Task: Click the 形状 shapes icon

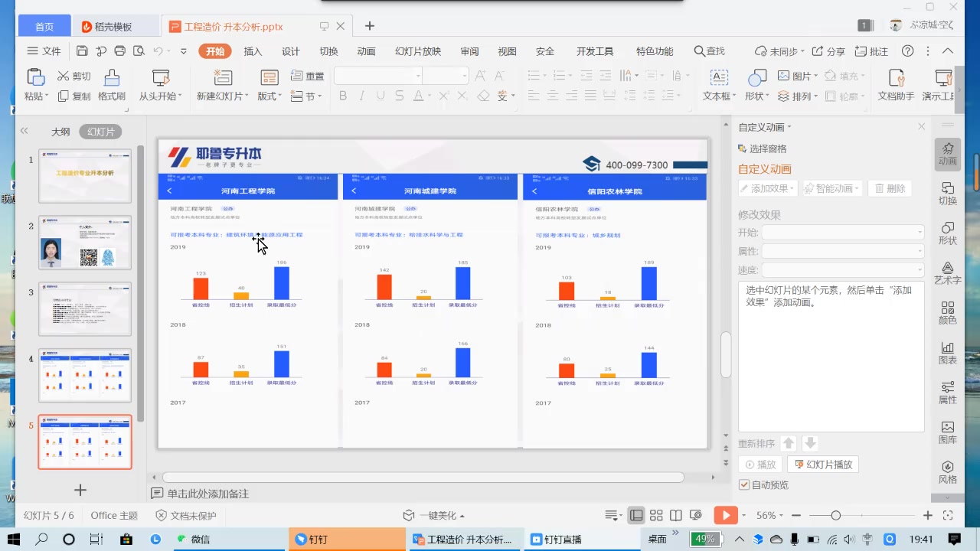Action: 757,77
